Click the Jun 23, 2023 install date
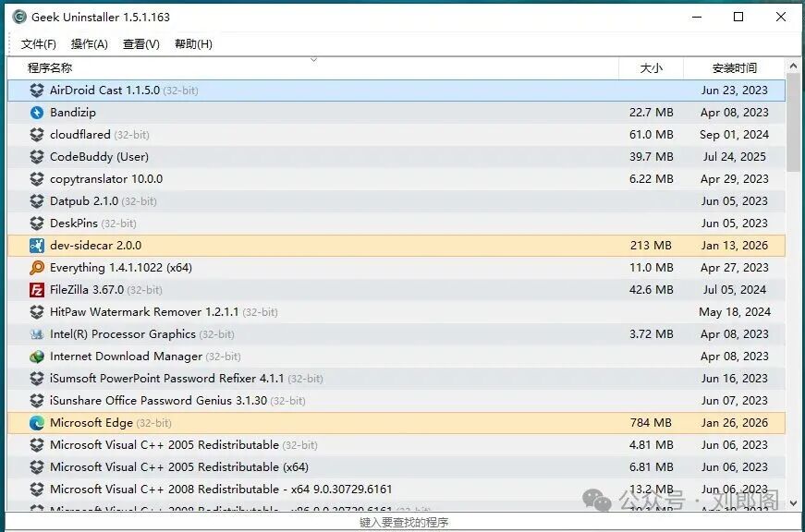Image resolution: width=805 pixels, height=532 pixels. tap(734, 91)
